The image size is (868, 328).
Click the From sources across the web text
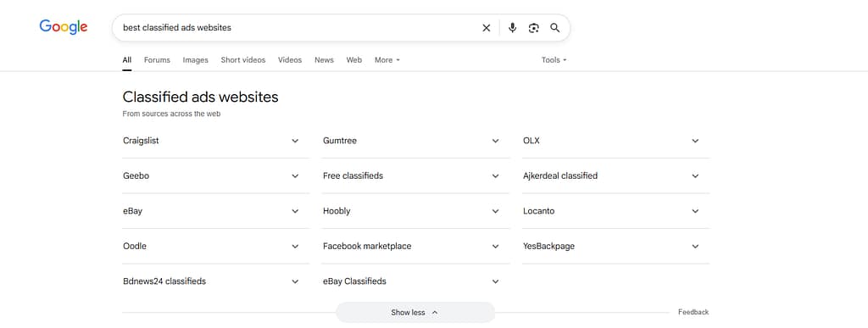(171, 114)
